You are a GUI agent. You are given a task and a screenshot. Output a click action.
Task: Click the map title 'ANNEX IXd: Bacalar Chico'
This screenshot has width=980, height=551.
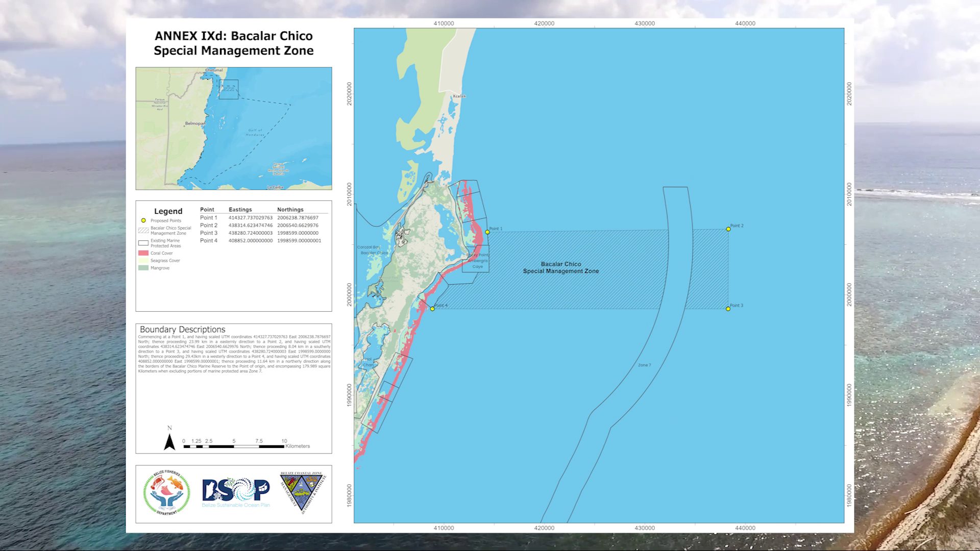pos(234,36)
